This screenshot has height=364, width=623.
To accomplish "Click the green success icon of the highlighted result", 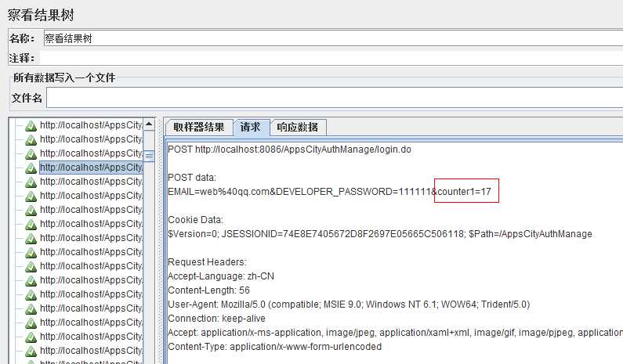I will (31, 168).
